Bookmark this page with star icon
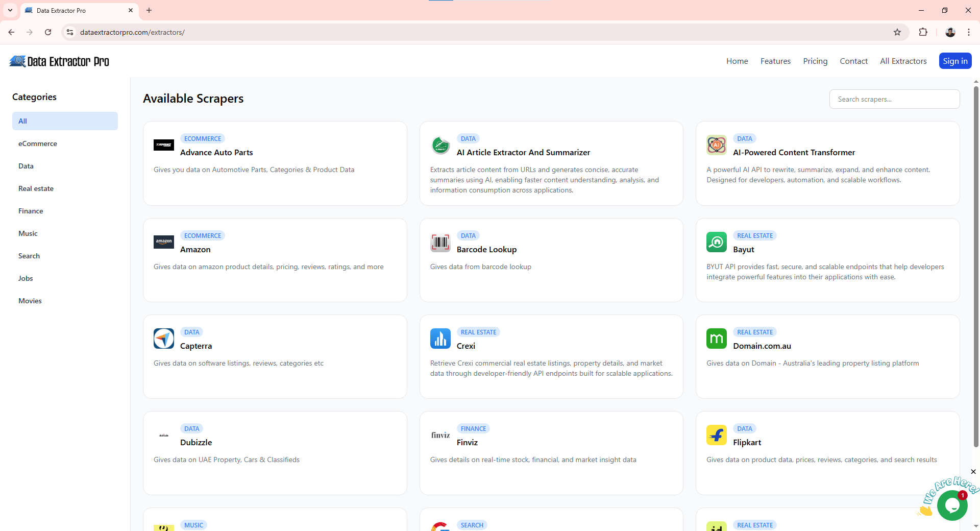 897,32
